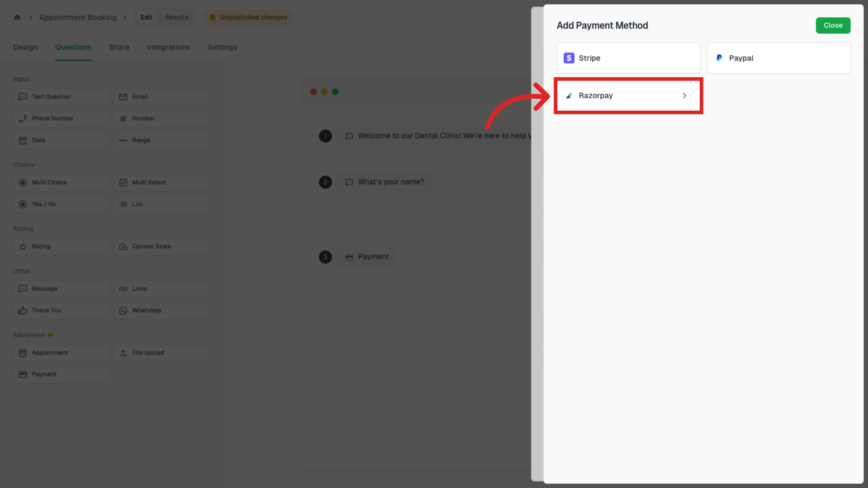Open Appointment Booking breadcrumb
Viewport: 868px width, 488px height.
[x=78, y=17]
